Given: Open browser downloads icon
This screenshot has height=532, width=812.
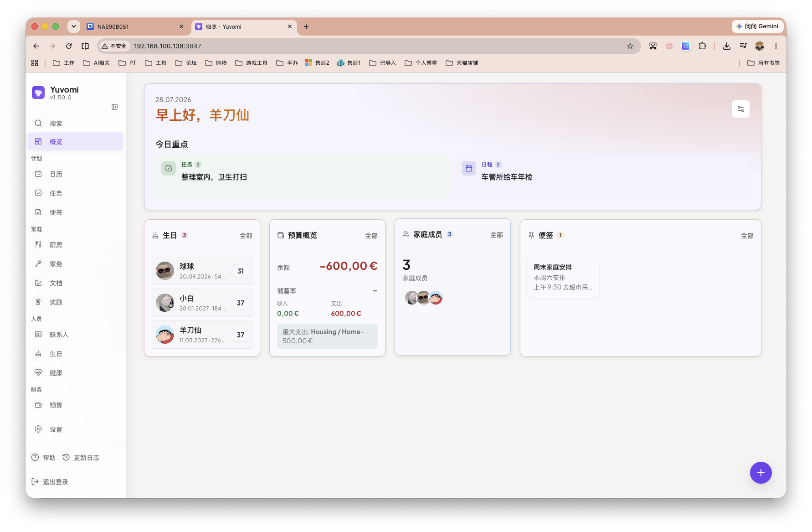Looking at the screenshot, I should click(727, 46).
